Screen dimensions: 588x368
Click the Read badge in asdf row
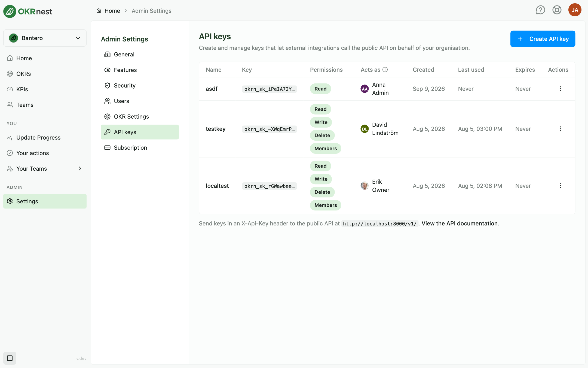[x=320, y=89]
